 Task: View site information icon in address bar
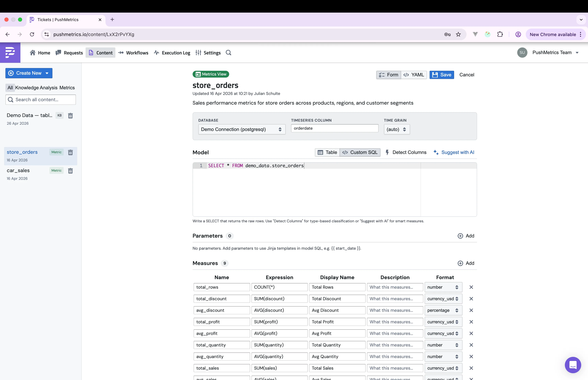point(47,34)
